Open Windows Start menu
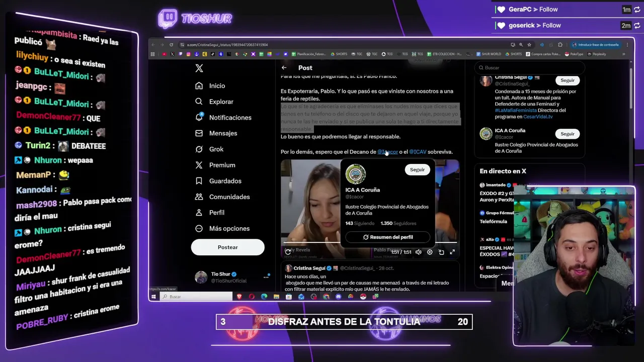Screen dimensions: 644x362 point(153,297)
